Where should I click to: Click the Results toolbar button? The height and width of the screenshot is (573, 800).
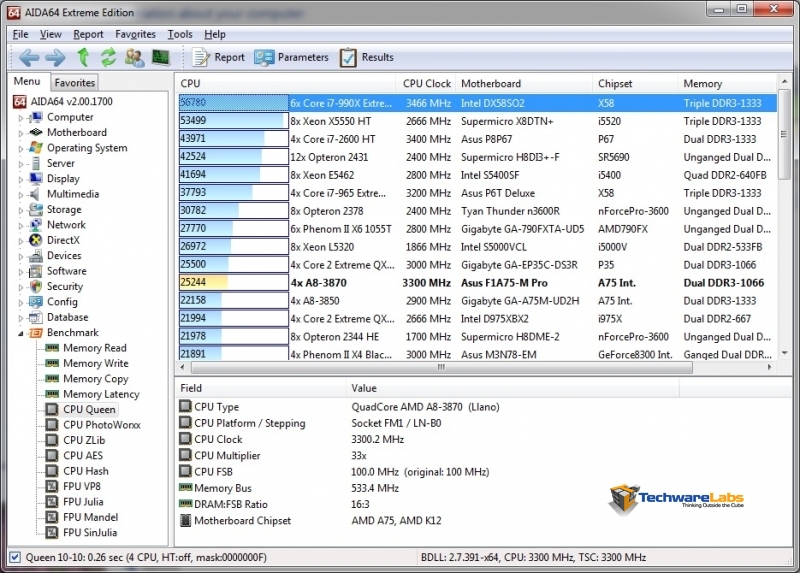click(x=366, y=58)
